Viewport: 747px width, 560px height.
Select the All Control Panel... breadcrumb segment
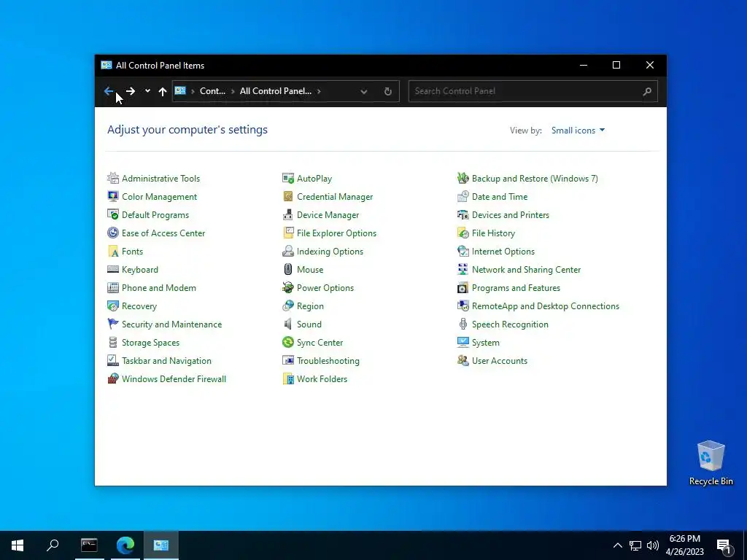(x=275, y=91)
